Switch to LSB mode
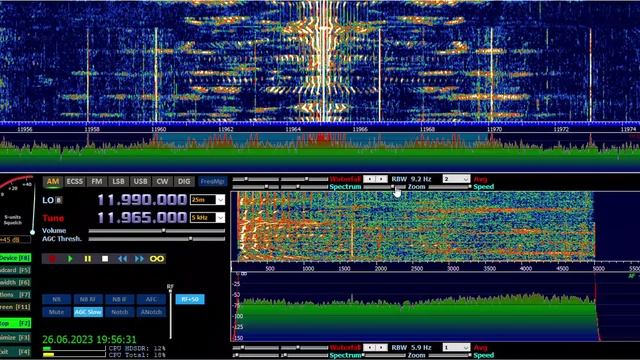Image resolution: width=640 pixels, height=360 pixels. point(118,182)
